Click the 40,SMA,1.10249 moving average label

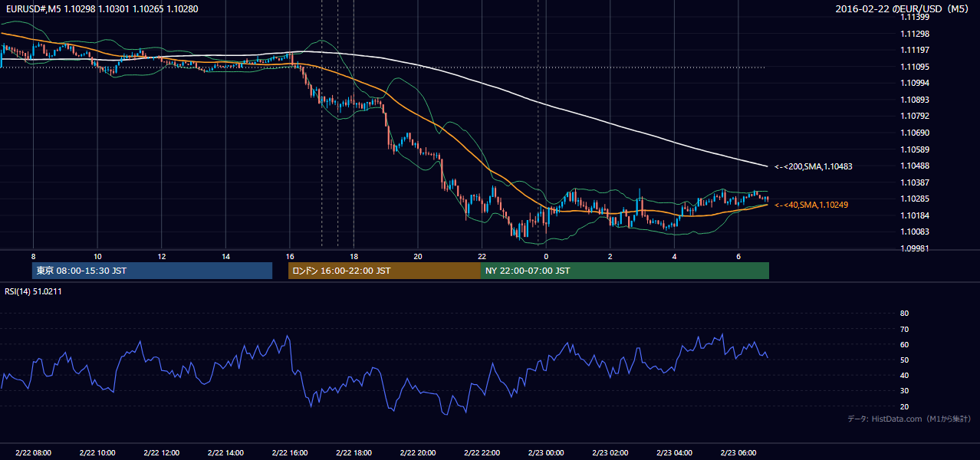(811, 205)
